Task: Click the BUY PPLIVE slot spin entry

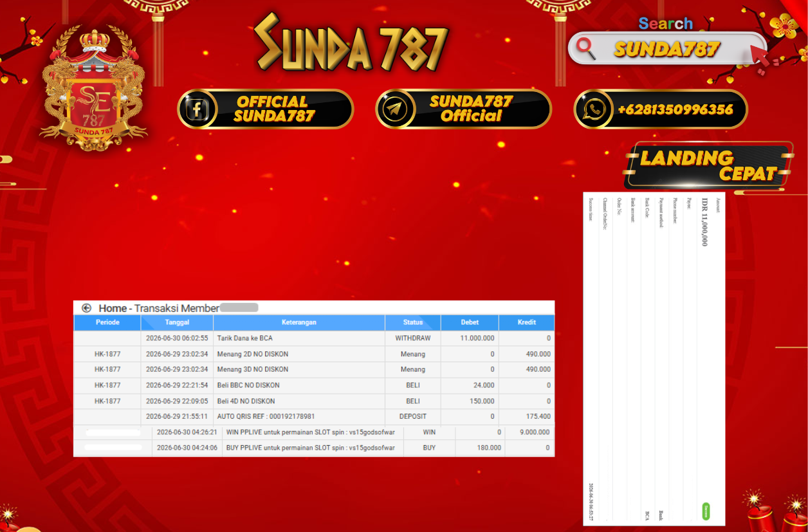Action: coord(311,448)
